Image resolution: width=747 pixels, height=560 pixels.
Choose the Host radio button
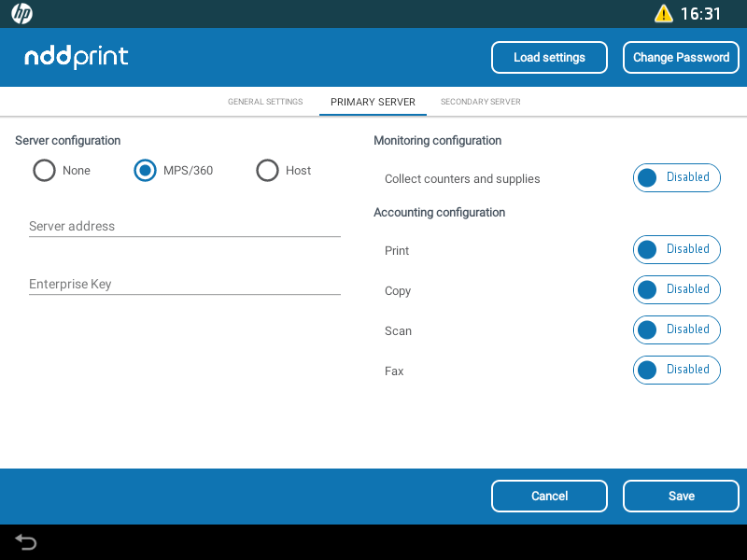(x=268, y=171)
